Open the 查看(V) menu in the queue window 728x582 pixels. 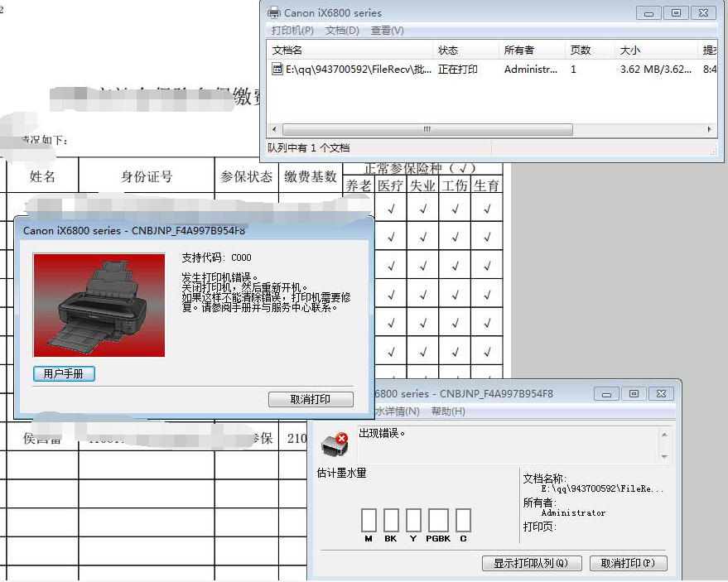pyautogui.click(x=388, y=31)
